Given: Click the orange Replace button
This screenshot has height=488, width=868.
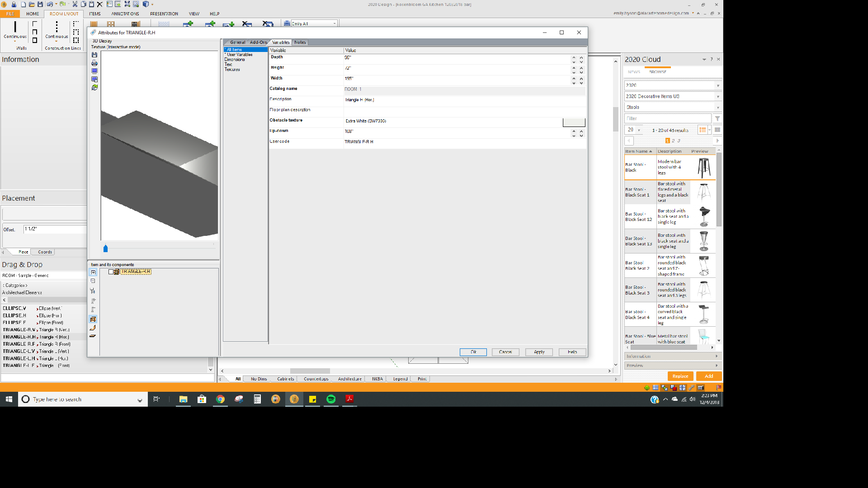Looking at the screenshot, I should [680, 376].
